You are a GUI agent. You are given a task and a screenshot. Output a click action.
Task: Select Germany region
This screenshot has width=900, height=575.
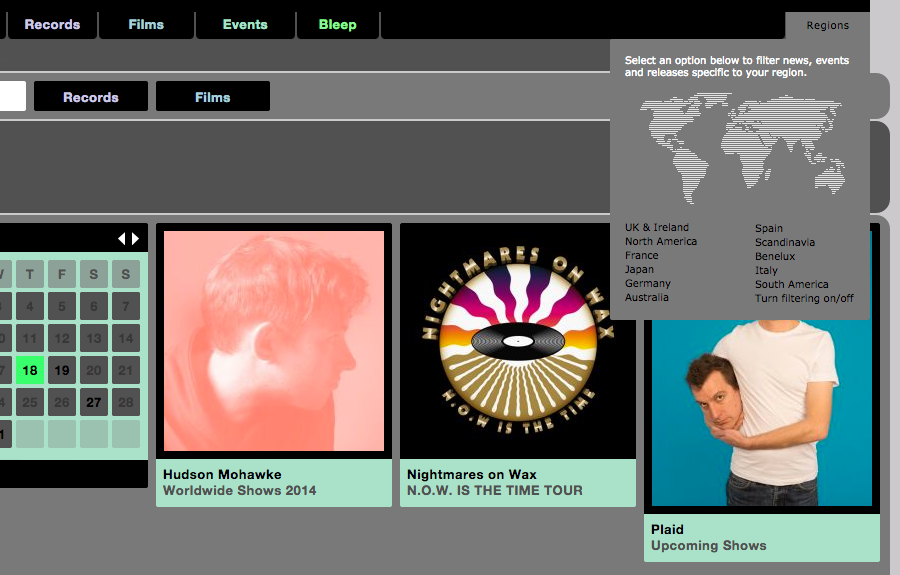pos(647,283)
